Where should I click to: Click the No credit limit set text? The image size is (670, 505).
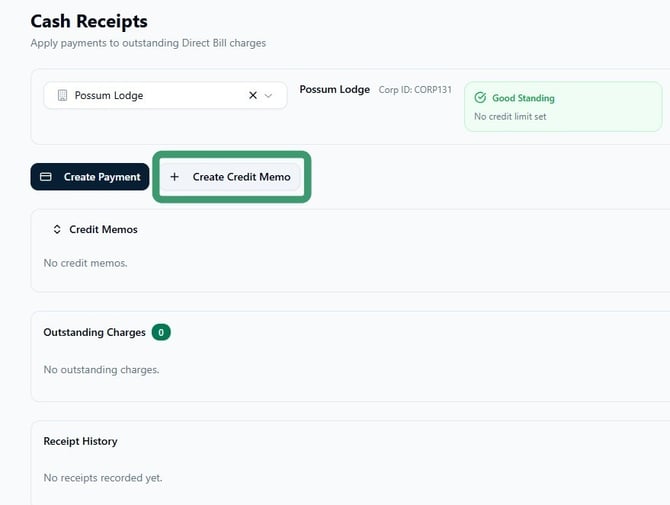(x=510, y=116)
